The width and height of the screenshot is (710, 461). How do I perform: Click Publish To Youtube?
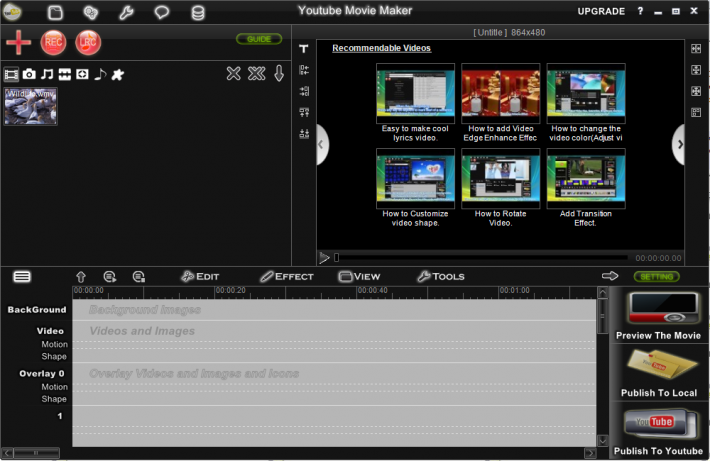[x=658, y=431]
